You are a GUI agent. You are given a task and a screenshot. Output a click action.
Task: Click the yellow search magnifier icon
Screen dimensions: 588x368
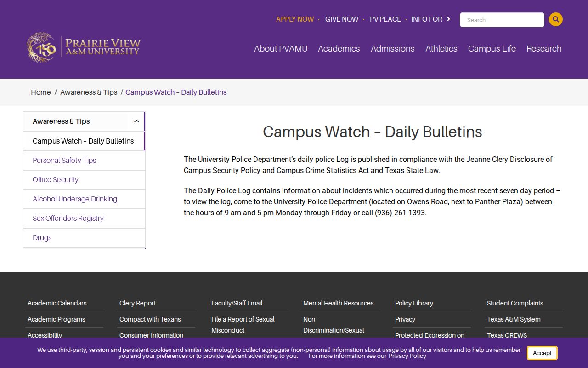[x=556, y=19]
